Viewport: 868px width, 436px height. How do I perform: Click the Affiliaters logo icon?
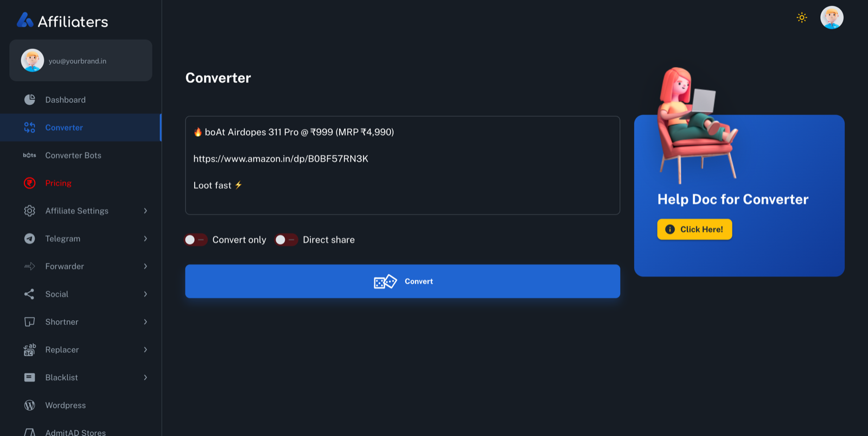25,20
